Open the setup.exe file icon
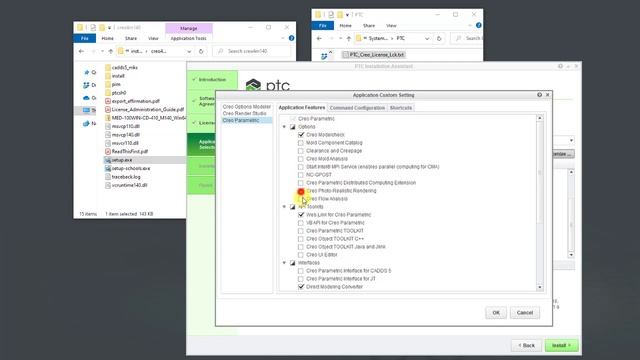Viewport: 640px width, 360px height. (108, 160)
